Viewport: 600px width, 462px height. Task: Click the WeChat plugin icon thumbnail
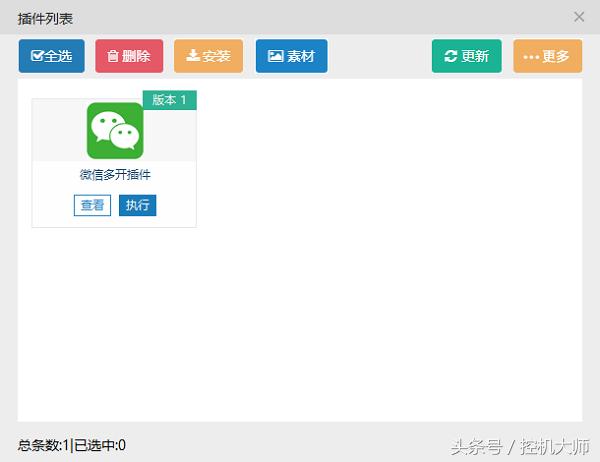115,131
